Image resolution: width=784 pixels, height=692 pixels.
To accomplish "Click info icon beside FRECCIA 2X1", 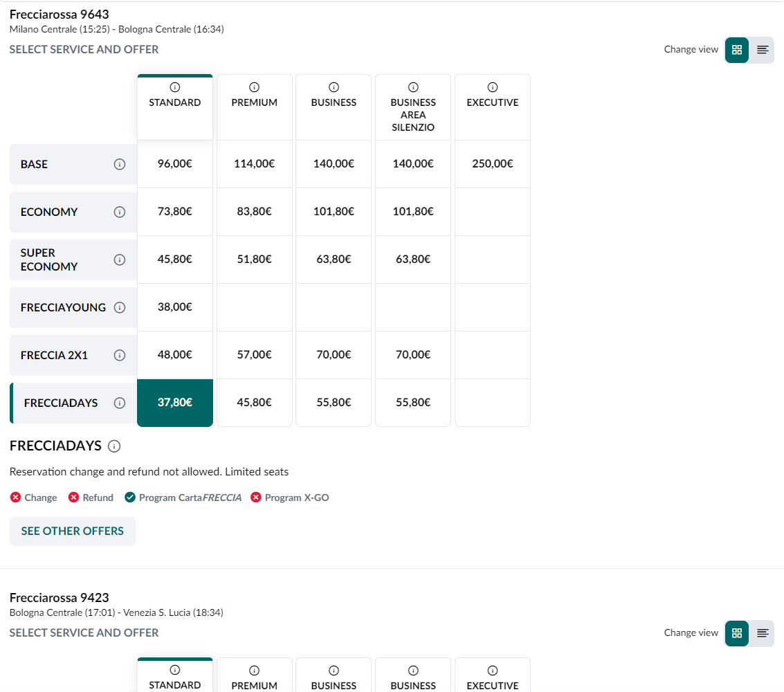I will pos(120,355).
